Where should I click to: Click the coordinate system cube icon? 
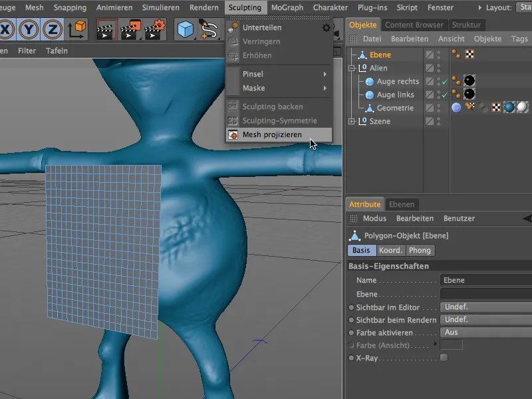click(77, 29)
